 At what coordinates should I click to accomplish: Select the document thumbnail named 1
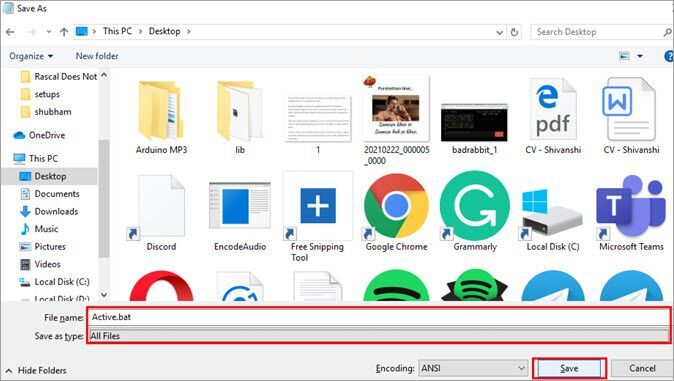click(318, 119)
